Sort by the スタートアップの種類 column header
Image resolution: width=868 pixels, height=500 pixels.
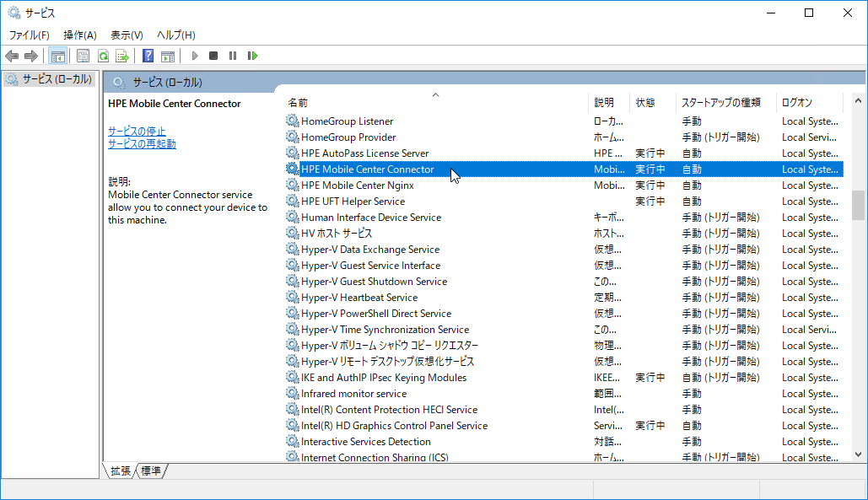point(725,102)
